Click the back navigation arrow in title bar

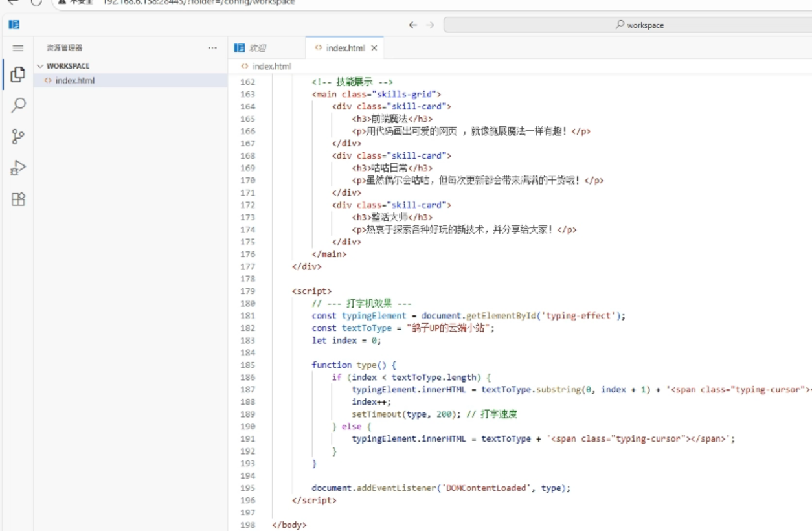pyautogui.click(x=412, y=25)
